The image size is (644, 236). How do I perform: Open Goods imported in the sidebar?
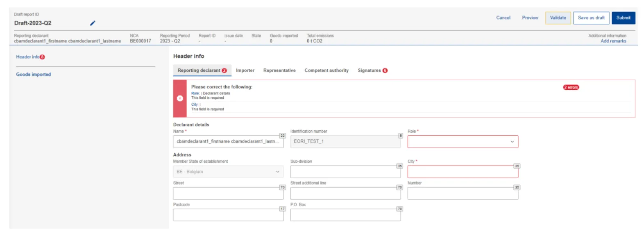coord(34,75)
